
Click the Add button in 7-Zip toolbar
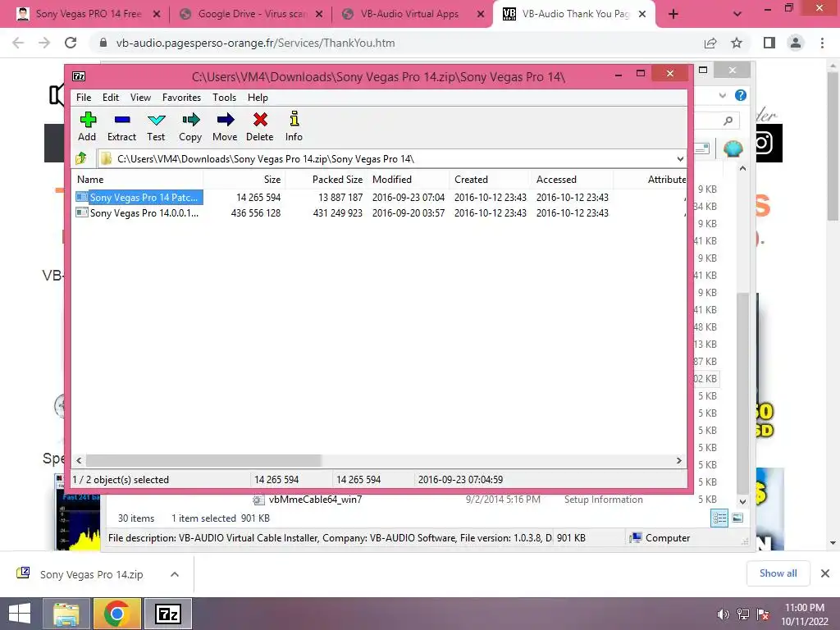(x=87, y=126)
